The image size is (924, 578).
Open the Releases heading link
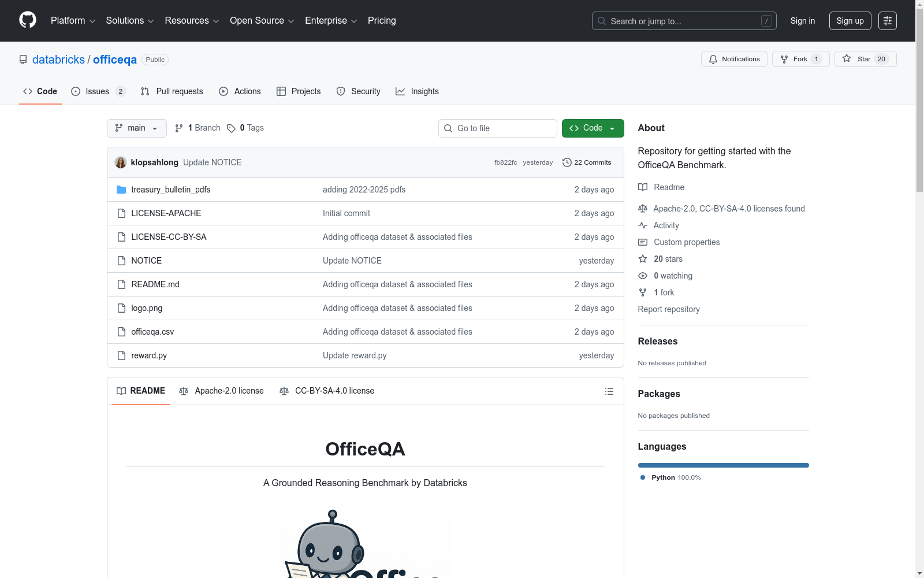pyautogui.click(x=658, y=342)
